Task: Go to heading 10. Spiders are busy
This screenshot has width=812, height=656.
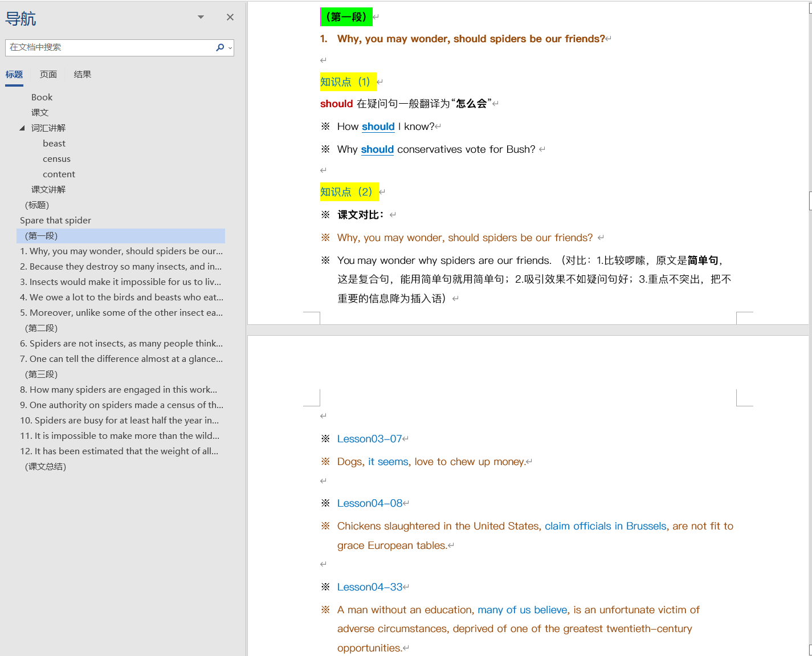Action: coord(119,421)
